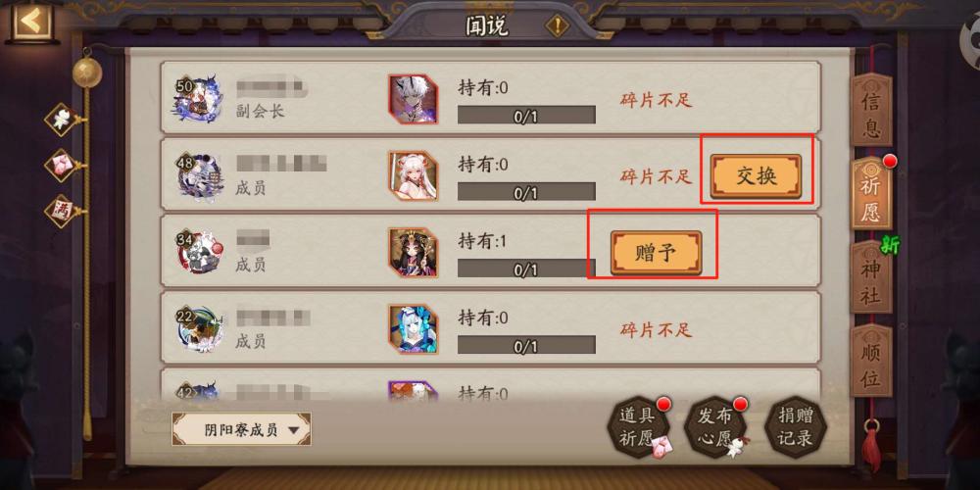Open the 道具祈愿 octagon button
Image resolution: width=980 pixels, height=490 pixels.
[637, 426]
